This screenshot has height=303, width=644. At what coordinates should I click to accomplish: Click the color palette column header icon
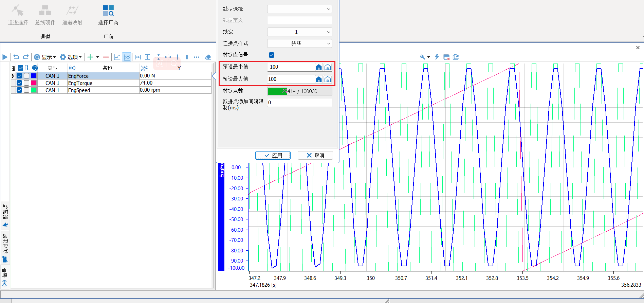(35, 68)
